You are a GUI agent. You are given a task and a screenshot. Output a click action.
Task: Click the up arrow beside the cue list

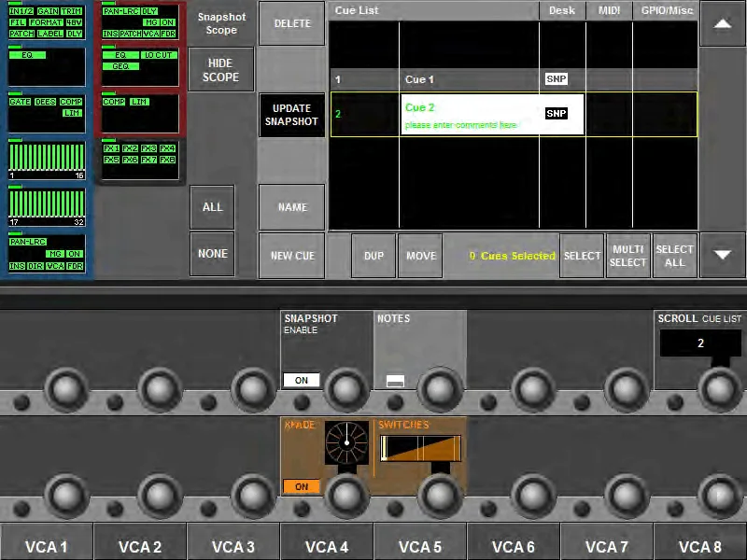722,24
